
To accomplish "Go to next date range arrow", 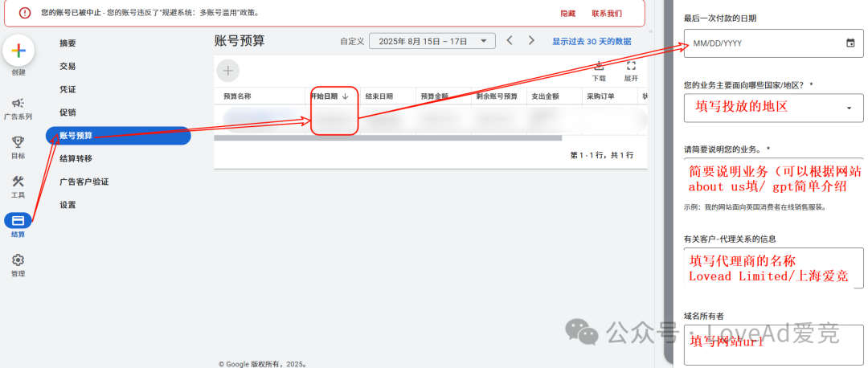I will click(531, 41).
